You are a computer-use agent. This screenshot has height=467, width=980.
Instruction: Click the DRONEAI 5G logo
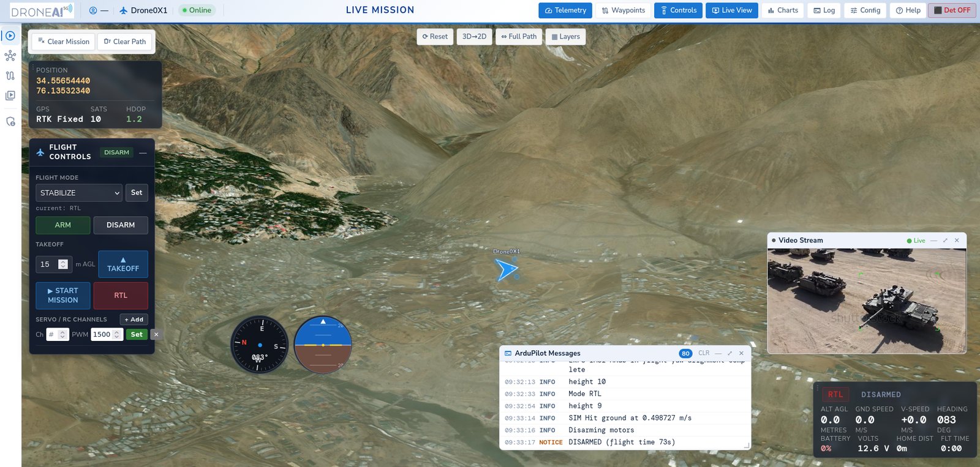[x=42, y=11]
